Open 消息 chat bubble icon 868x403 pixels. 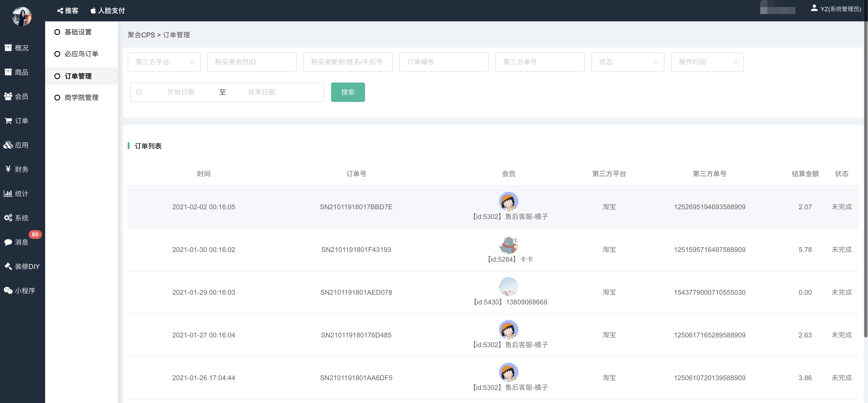pyautogui.click(x=8, y=242)
